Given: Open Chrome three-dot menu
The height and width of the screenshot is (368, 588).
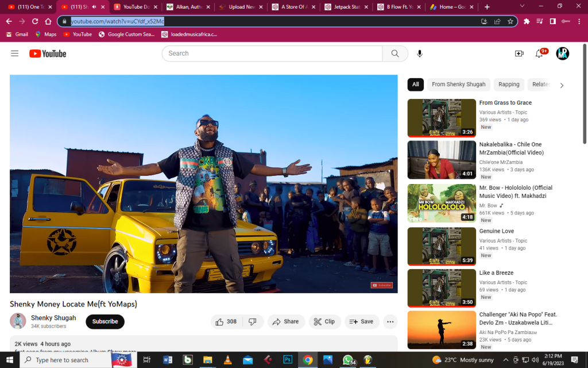Looking at the screenshot, I should pos(579,21).
